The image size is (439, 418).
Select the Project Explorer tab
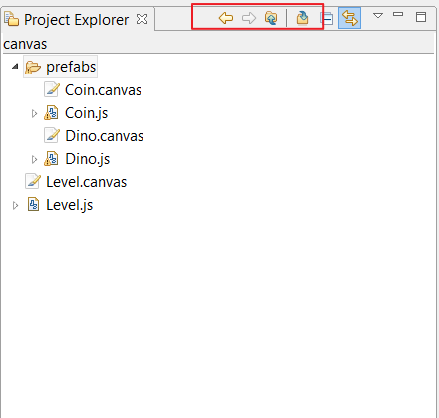pyautogui.click(x=77, y=20)
